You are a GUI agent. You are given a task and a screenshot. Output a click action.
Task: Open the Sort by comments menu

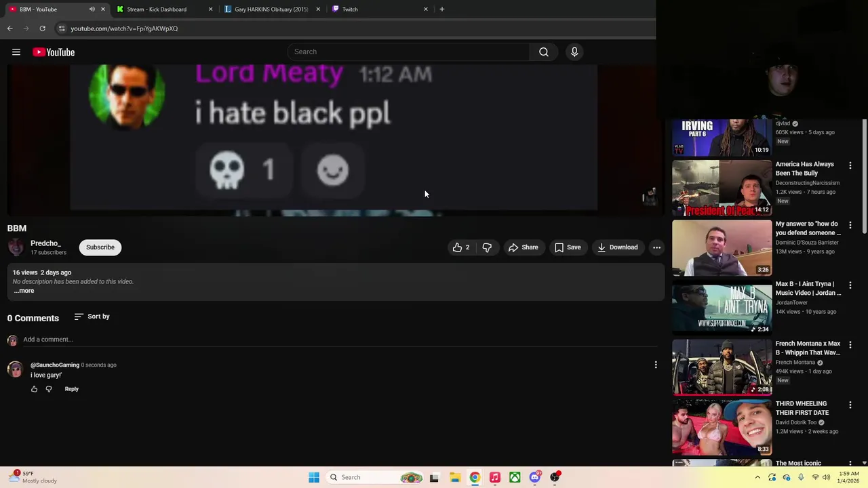[92, 317]
